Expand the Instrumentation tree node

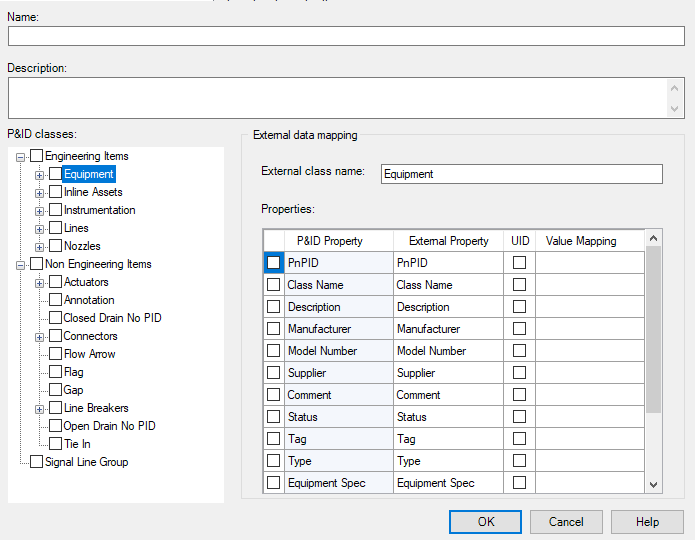coord(40,210)
